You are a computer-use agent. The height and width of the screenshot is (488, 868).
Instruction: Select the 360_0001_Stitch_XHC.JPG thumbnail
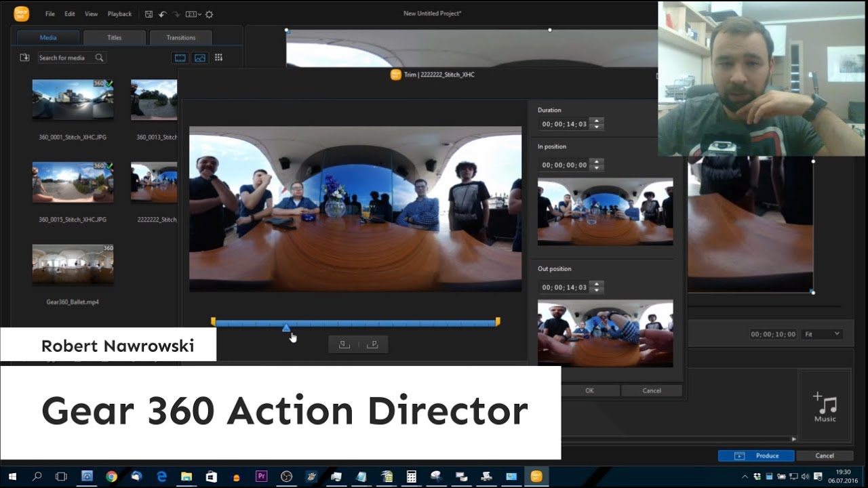coord(73,100)
